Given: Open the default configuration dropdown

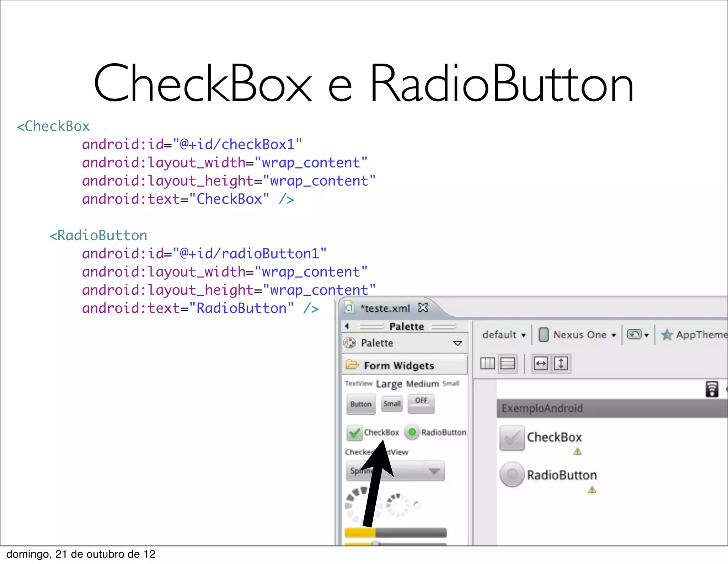Looking at the screenshot, I should (504, 335).
